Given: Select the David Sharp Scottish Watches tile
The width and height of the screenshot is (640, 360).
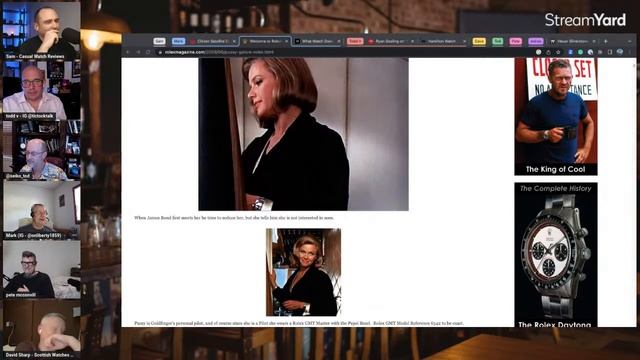Looking at the screenshot, I should (41, 329).
